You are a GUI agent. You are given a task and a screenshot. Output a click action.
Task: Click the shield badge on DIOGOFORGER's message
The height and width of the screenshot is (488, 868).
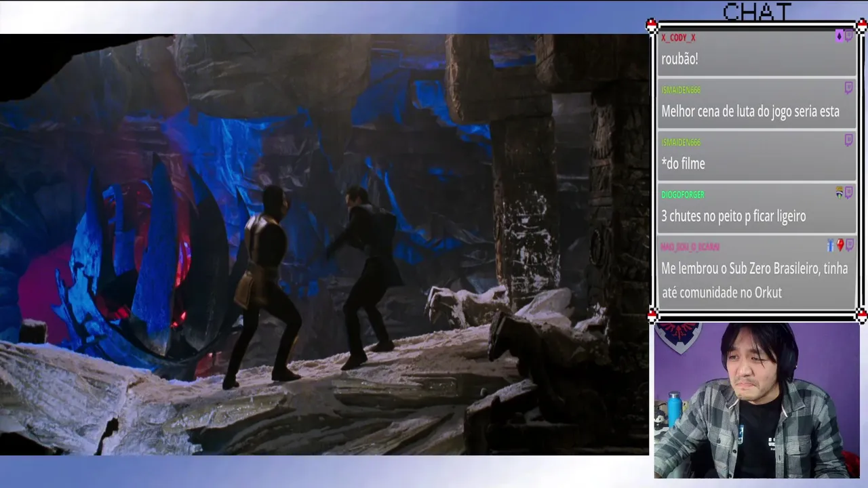coord(839,193)
